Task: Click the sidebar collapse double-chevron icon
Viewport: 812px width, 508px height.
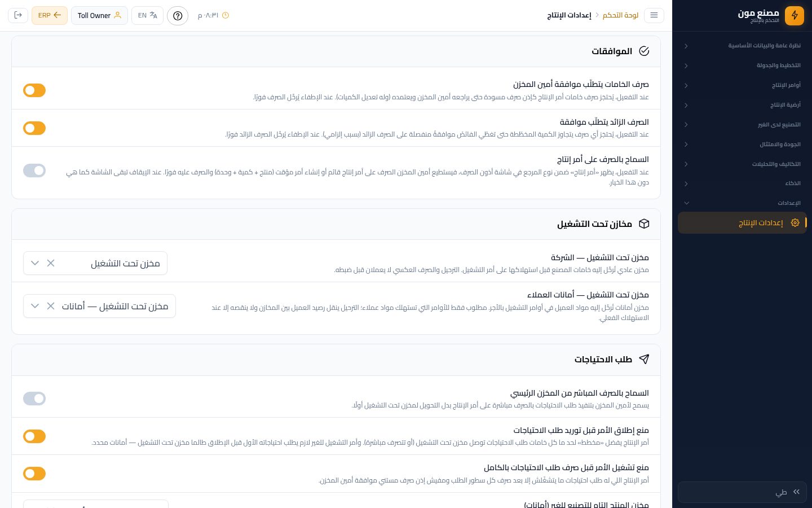Action: (796, 492)
